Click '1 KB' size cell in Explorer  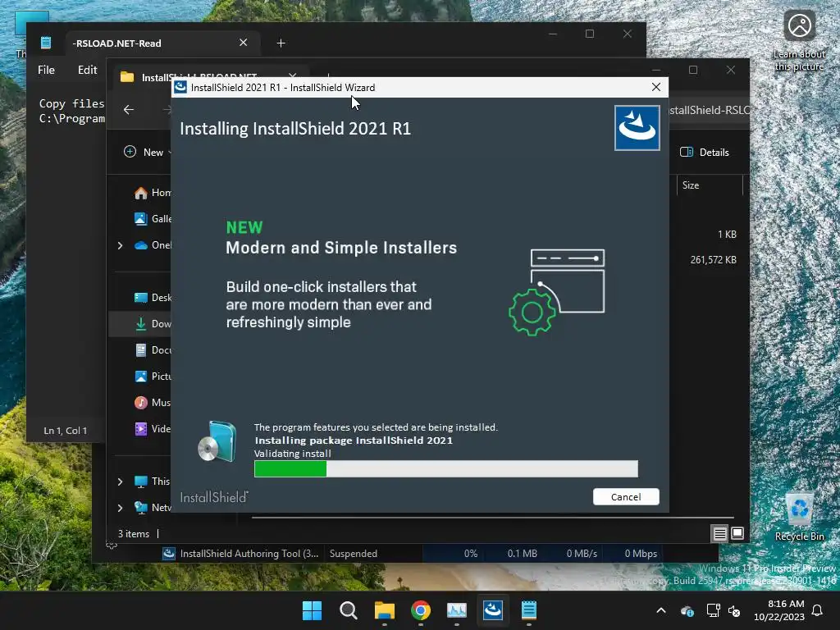pyautogui.click(x=727, y=234)
